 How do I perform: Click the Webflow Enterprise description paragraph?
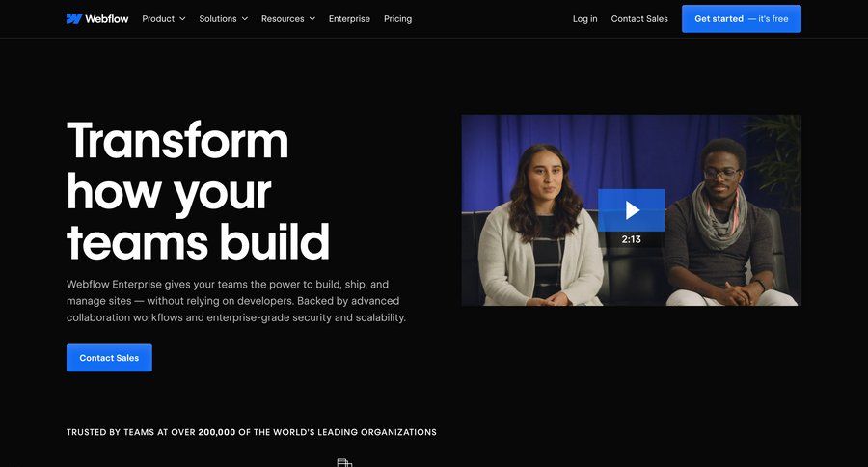[236, 301]
